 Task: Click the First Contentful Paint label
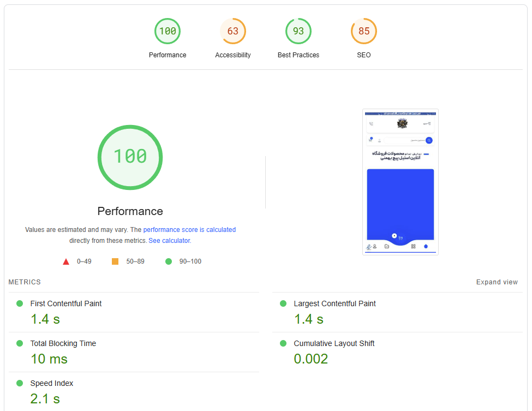(x=66, y=304)
